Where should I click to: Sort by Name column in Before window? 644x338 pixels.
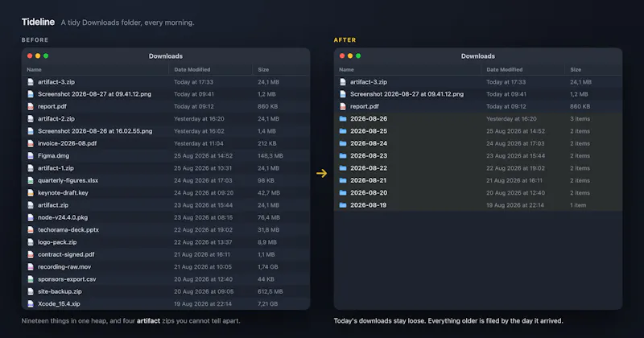tap(34, 69)
